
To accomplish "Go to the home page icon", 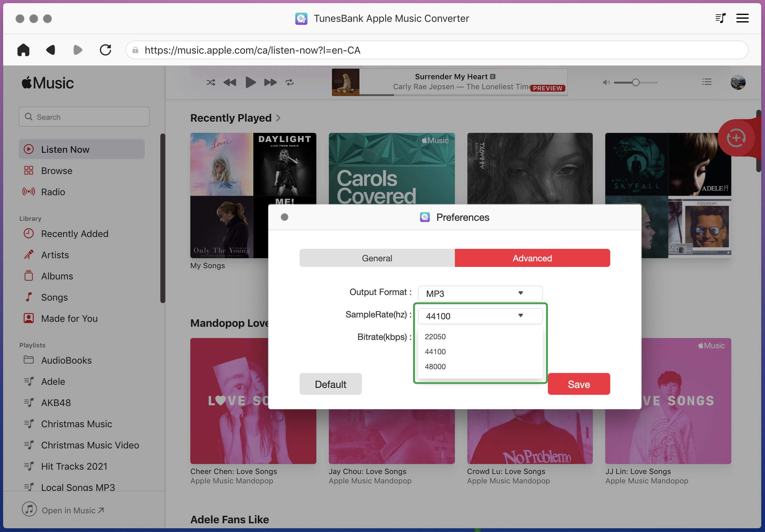I will [x=23, y=50].
